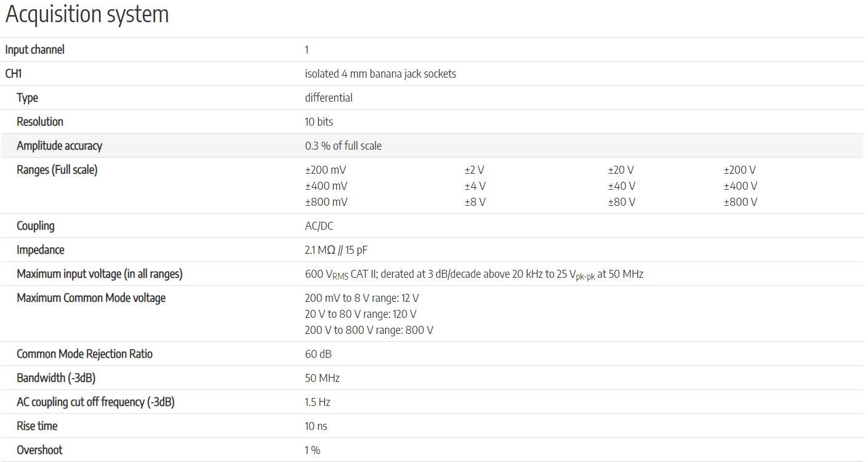Click the Coupling AC/DC value
Image resolution: width=868 pixels, height=462 pixels.
pyautogui.click(x=319, y=226)
